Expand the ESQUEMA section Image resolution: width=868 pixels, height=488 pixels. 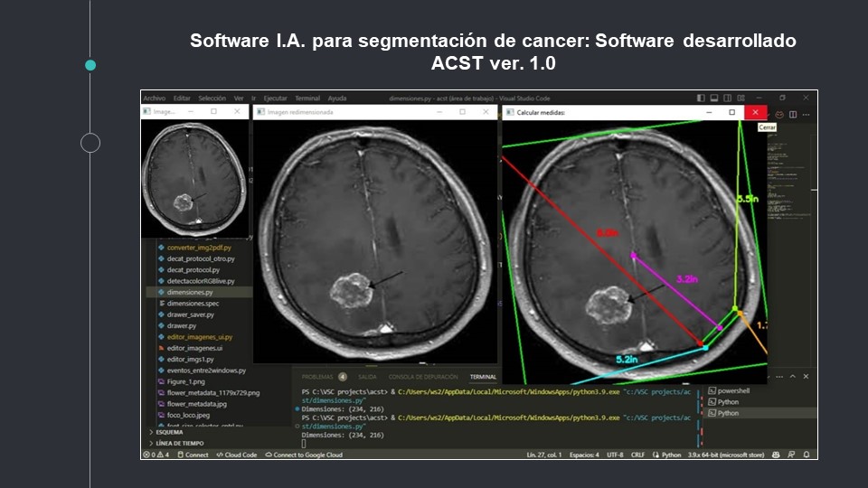[x=169, y=432]
